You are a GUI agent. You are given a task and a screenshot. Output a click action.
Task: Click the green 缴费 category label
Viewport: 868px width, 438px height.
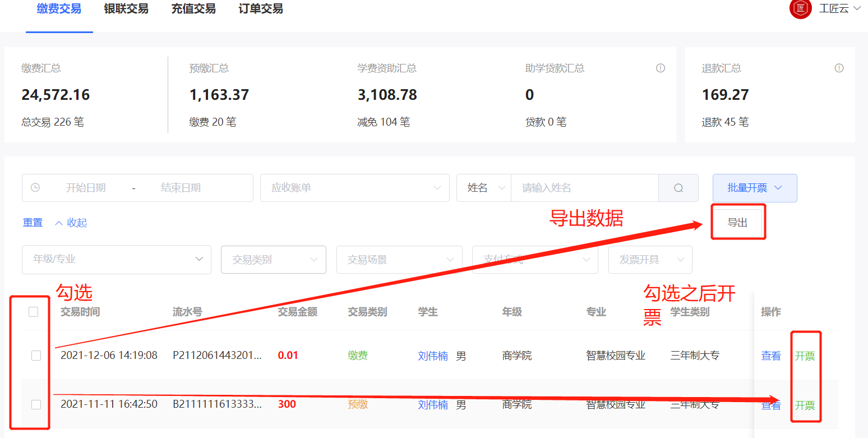pos(358,356)
